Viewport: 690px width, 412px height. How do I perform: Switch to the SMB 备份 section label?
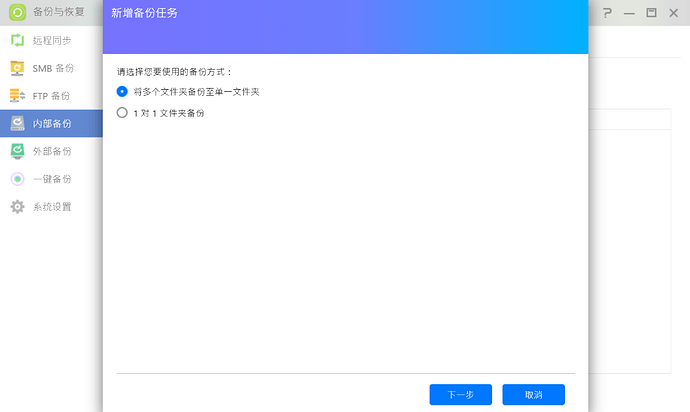53,68
